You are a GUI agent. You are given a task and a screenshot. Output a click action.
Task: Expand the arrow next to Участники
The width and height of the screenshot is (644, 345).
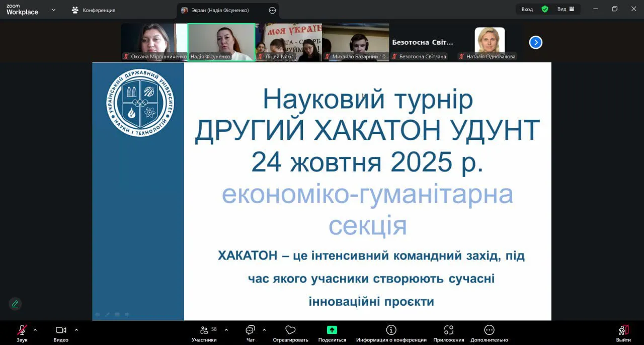tap(226, 330)
